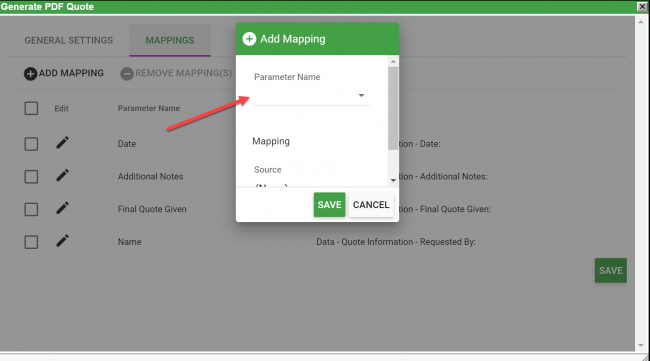Viewport: 650px width, 361px height.
Task: Save the new mapping in the dialog
Action: 330,205
